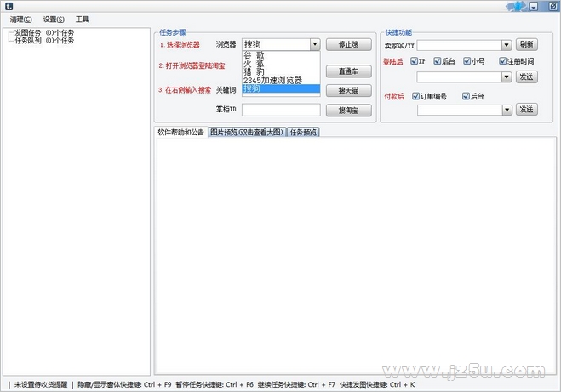Click the 刷新 button
This screenshot has height=392, width=561.
(x=526, y=45)
